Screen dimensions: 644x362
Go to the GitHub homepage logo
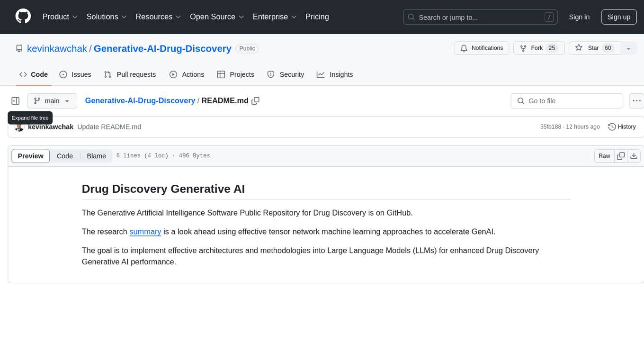click(x=23, y=17)
